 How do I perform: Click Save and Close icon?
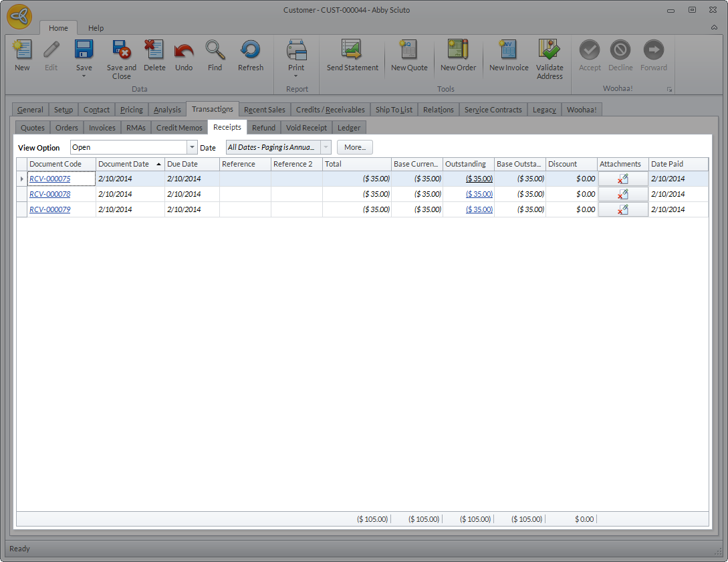pyautogui.click(x=121, y=51)
